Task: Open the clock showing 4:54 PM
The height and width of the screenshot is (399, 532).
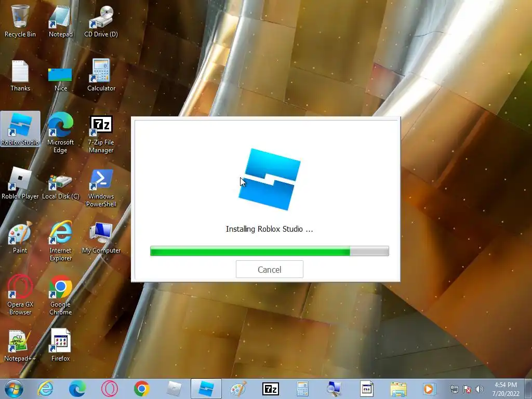Action: coord(506,389)
